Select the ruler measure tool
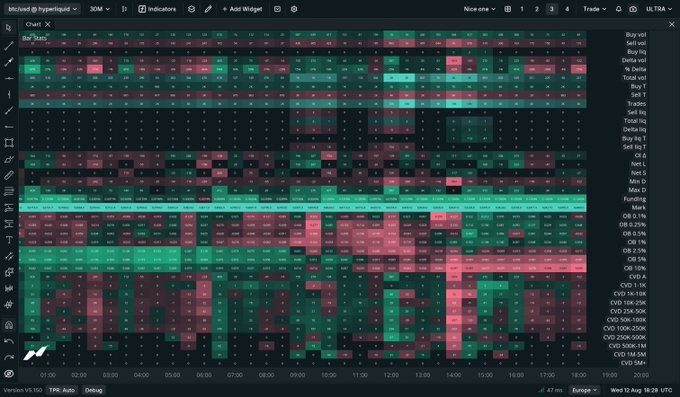Image resolution: width=680 pixels, height=397 pixels. [9, 175]
